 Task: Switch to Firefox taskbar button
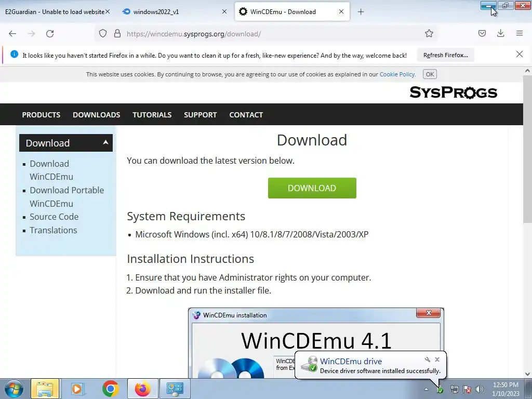(x=143, y=389)
